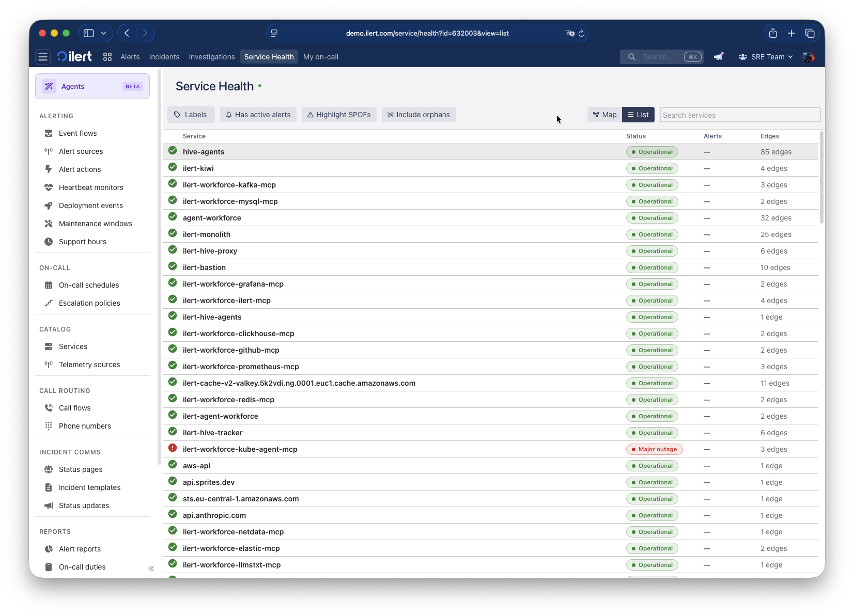Image resolution: width=854 pixels, height=616 pixels.
Task: Click the 32 edges cell for agent-workforce
Action: (776, 218)
